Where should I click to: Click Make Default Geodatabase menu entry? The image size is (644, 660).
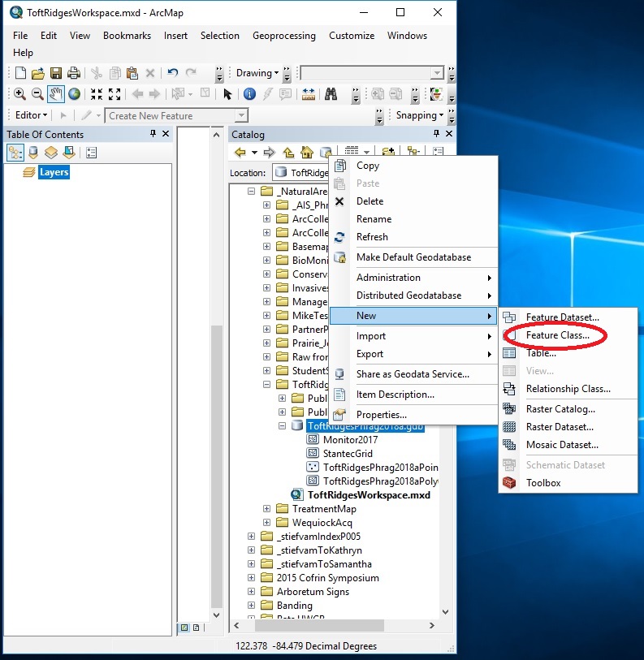pyautogui.click(x=413, y=257)
